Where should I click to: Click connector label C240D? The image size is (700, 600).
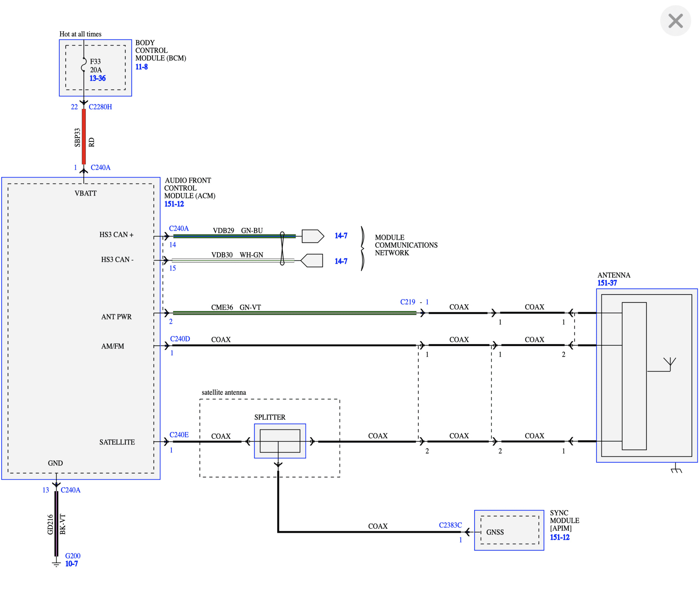coord(180,339)
